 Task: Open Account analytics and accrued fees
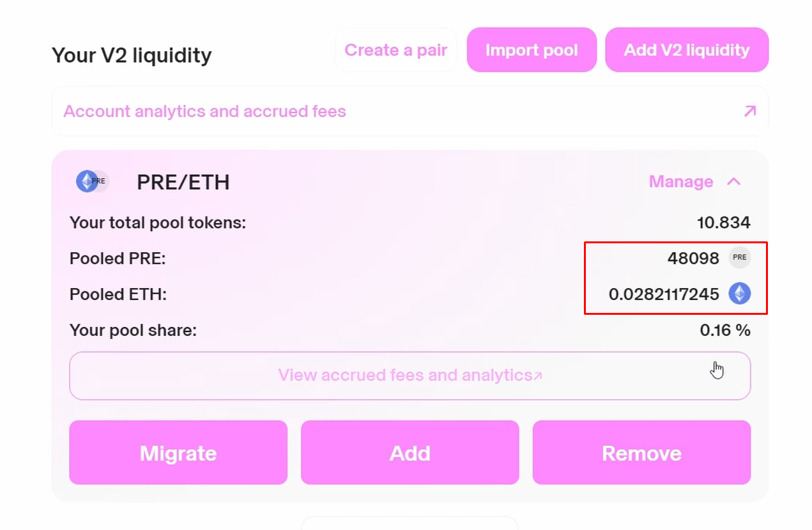click(x=204, y=112)
